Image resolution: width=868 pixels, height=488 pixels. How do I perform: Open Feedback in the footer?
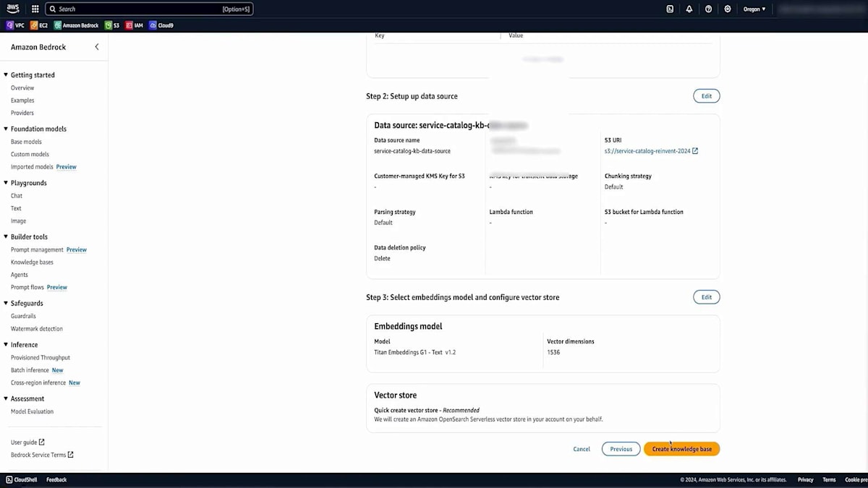point(56,480)
